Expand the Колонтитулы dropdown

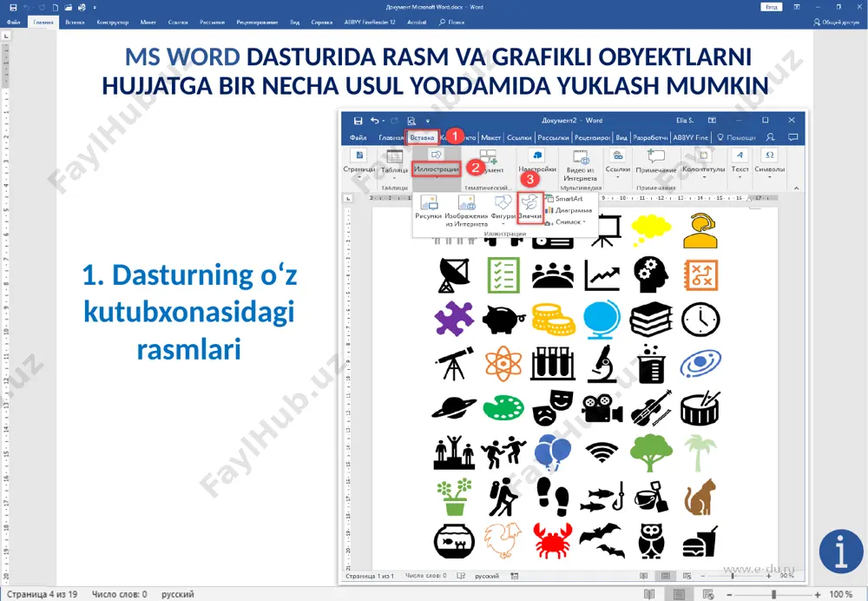click(704, 164)
